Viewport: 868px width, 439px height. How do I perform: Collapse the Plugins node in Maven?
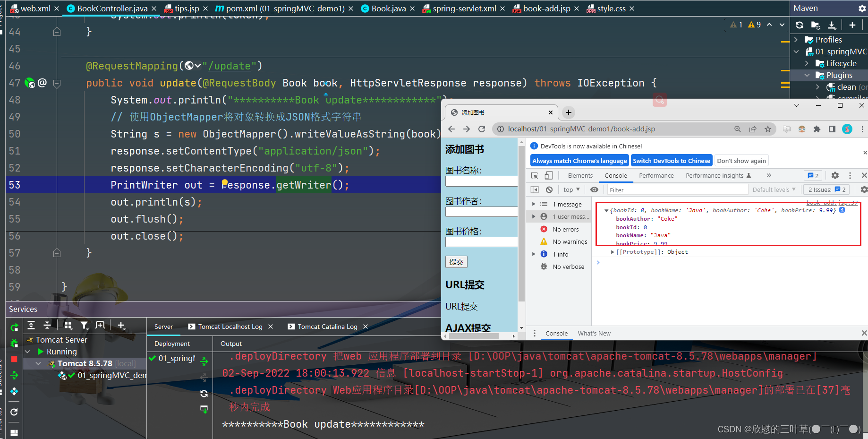tap(807, 75)
